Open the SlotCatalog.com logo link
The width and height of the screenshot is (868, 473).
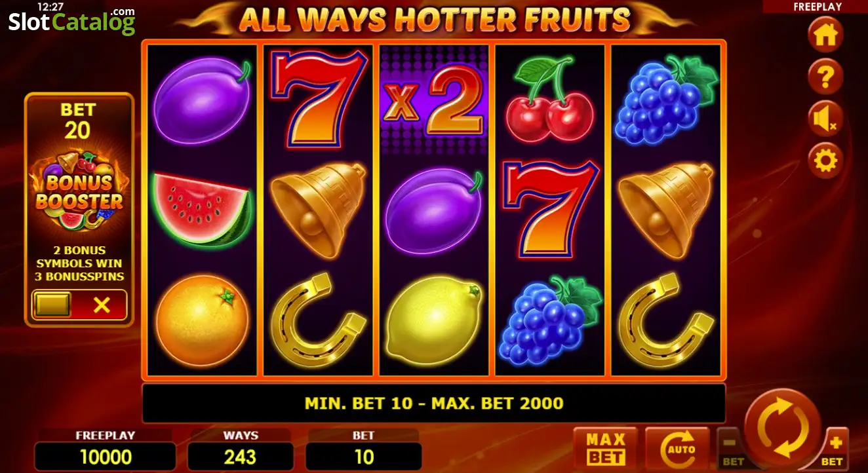[71, 22]
